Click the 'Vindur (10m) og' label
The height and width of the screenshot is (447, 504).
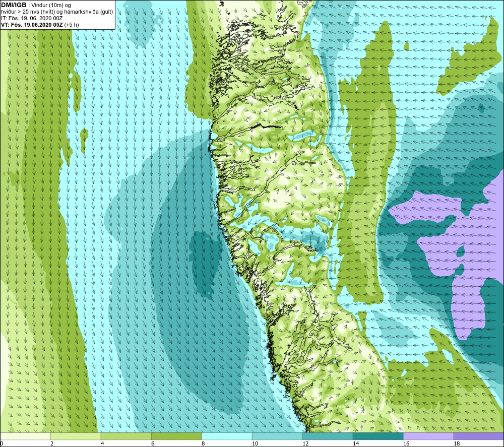pyautogui.click(x=52, y=6)
